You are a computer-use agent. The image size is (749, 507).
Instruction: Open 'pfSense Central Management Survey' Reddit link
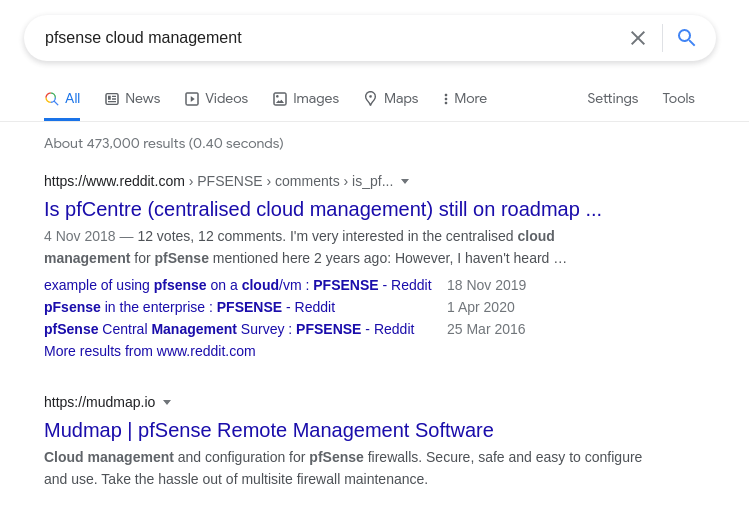[x=229, y=329]
